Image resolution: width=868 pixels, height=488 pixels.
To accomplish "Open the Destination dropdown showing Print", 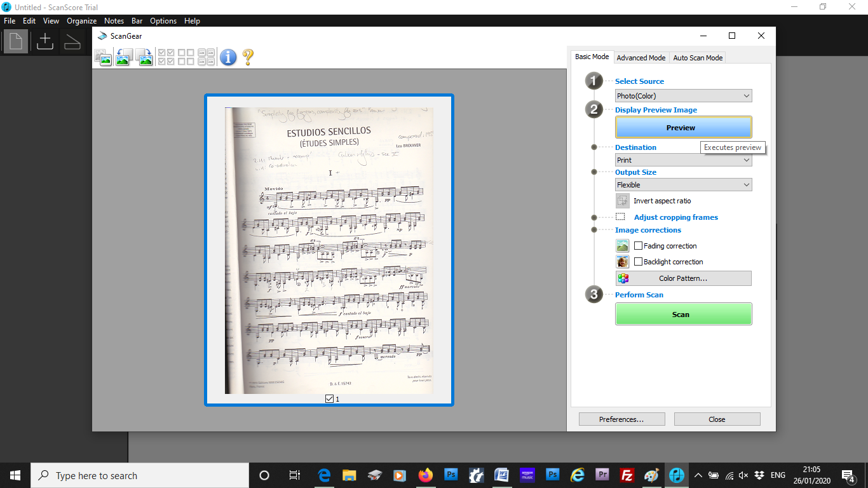I will click(684, 160).
